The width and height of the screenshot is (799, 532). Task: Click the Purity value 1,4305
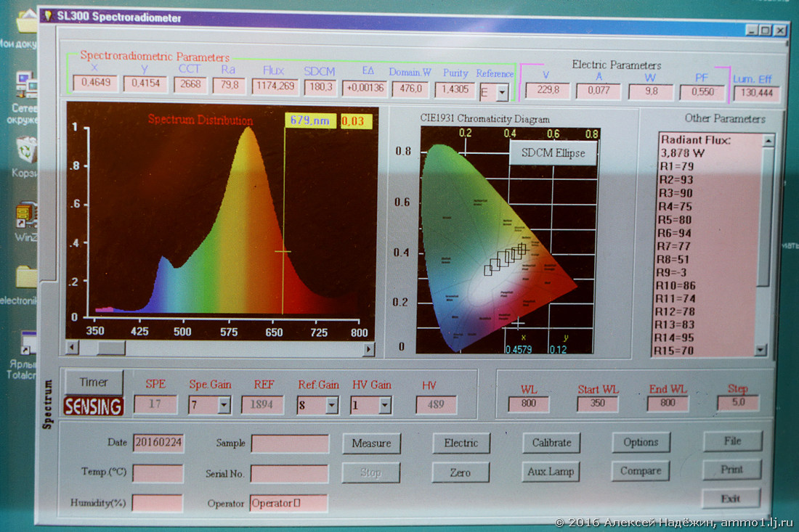(x=455, y=89)
